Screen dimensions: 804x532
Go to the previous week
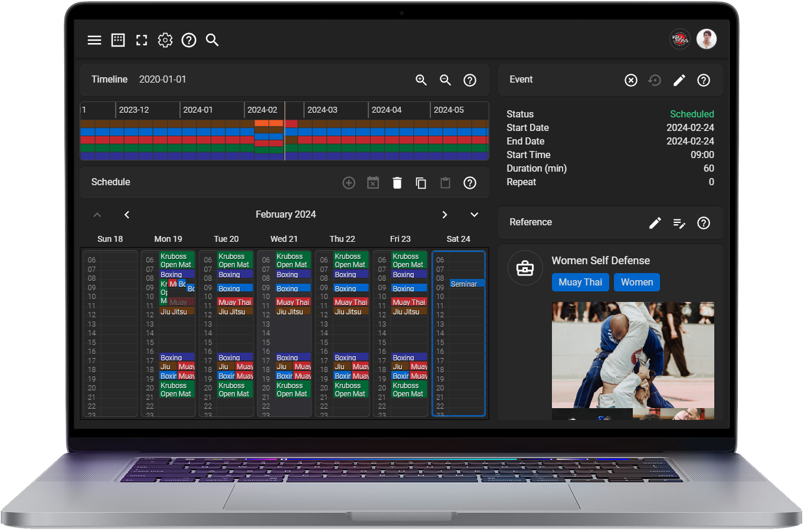tap(127, 215)
